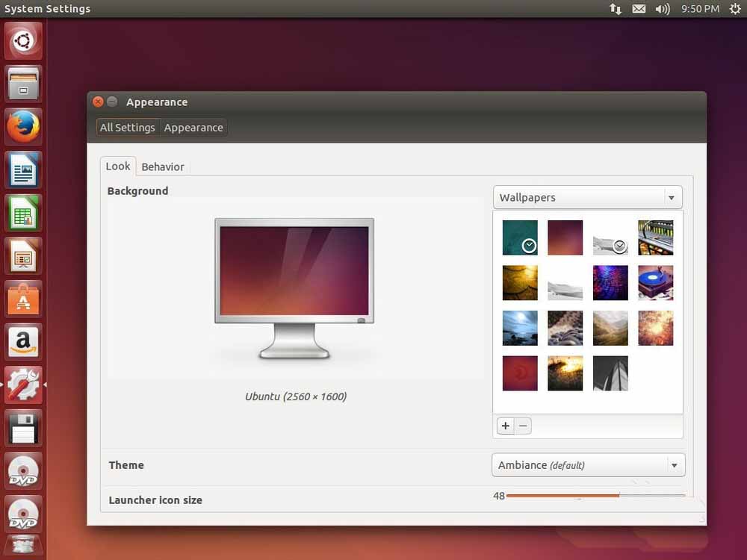Switch to the Behavior tab
Viewport: 747px width, 560px height.
click(162, 167)
